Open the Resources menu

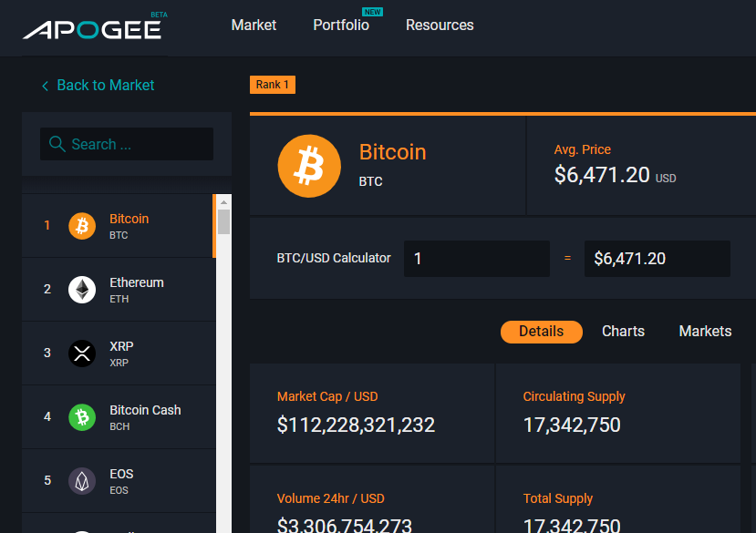[440, 26]
